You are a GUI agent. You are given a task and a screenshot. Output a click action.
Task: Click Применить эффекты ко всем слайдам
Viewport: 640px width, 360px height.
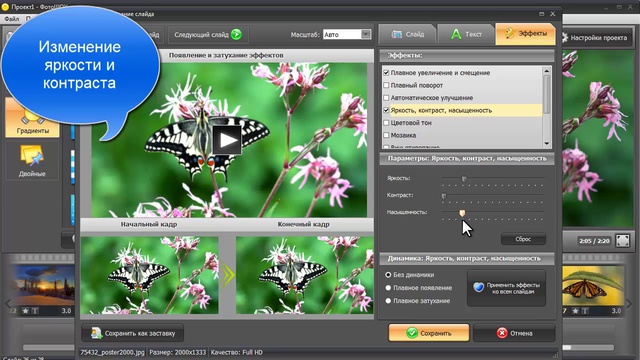506,288
